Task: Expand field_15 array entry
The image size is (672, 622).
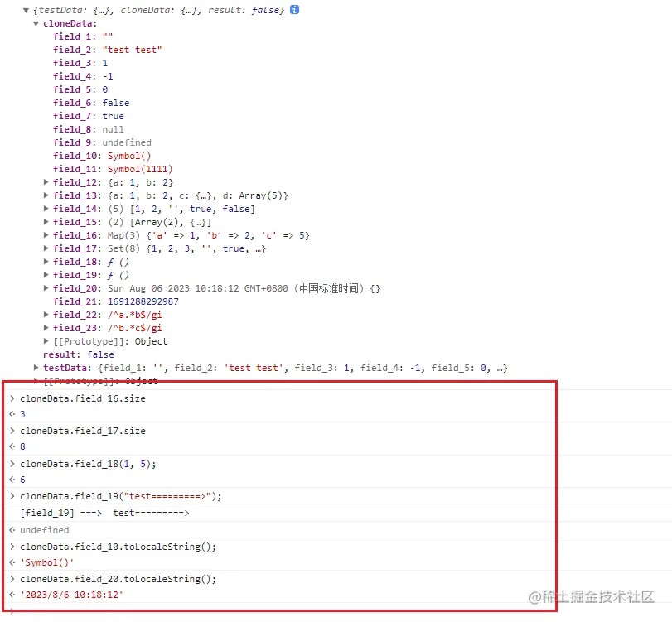Action: click(x=46, y=222)
